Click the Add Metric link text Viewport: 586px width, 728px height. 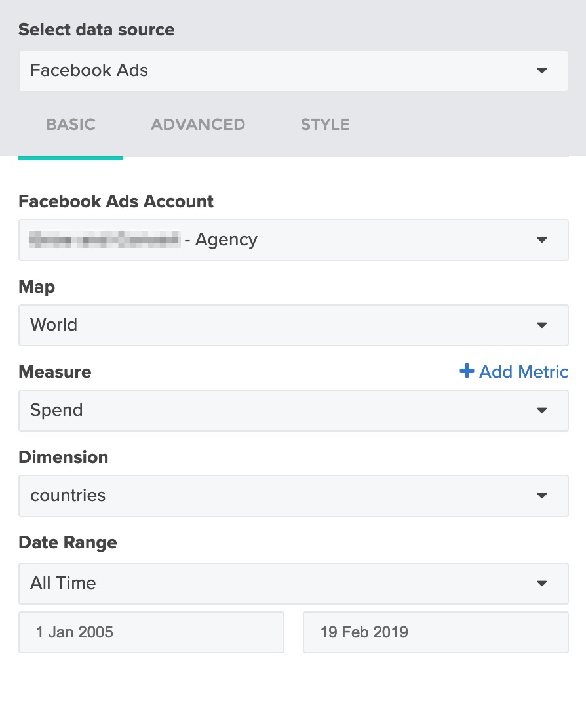(x=524, y=372)
